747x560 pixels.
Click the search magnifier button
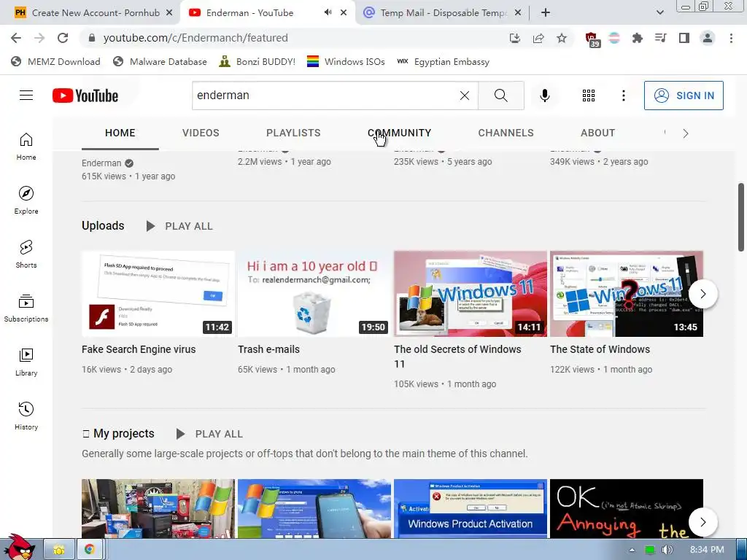click(500, 96)
